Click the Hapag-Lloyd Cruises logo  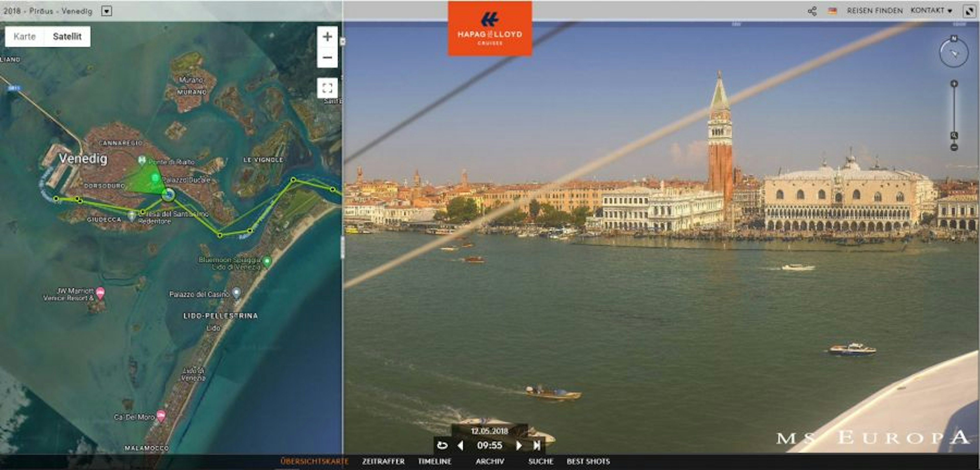click(490, 29)
